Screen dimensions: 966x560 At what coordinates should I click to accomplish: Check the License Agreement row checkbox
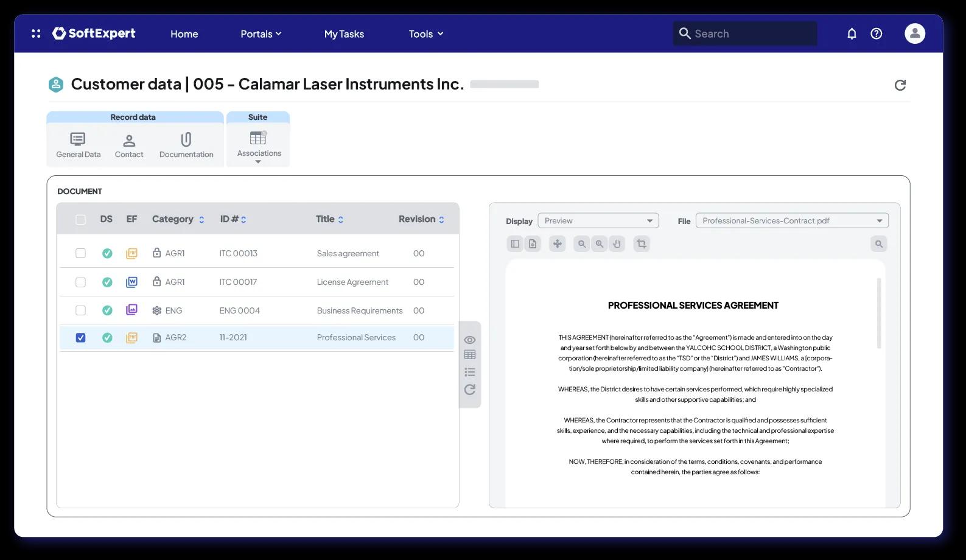pyautogui.click(x=80, y=282)
